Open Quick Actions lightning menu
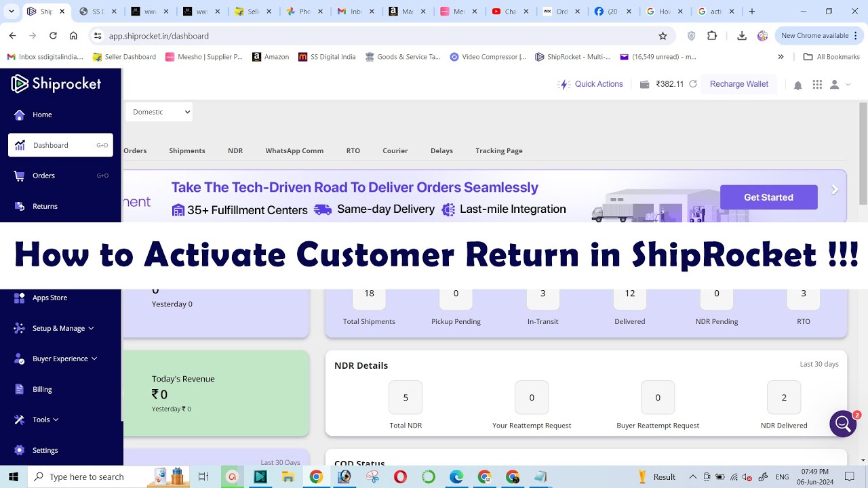The image size is (868, 488). tap(590, 84)
